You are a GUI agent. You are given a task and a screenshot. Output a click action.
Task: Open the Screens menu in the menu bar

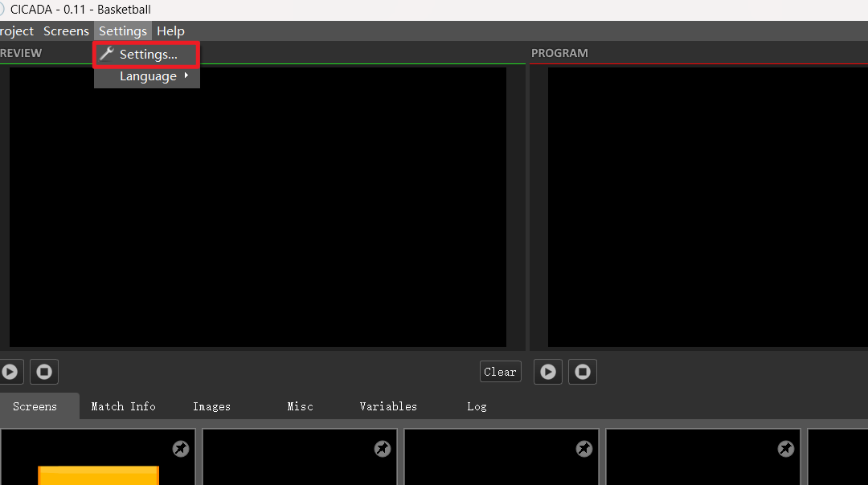coord(66,31)
